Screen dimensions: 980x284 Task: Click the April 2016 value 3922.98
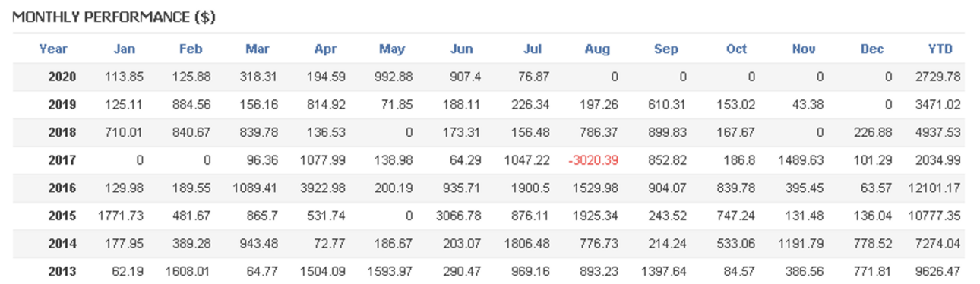(x=314, y=188)
